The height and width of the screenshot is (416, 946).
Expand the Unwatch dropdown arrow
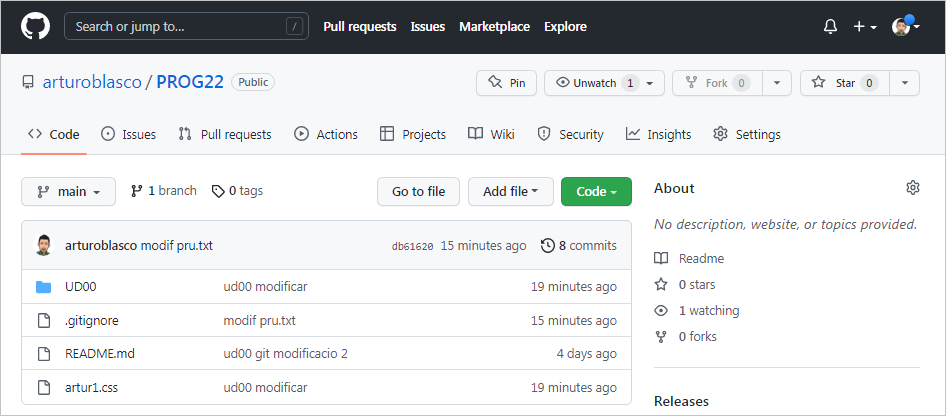tap(650, 83)
